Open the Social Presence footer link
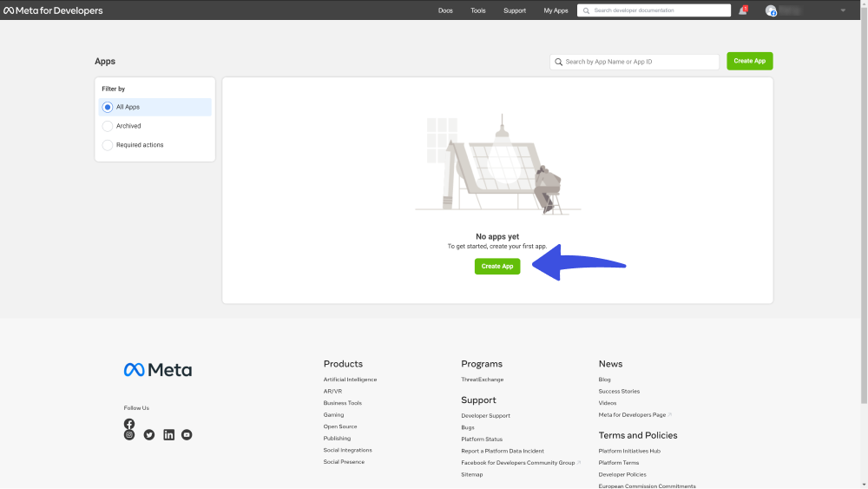868x489 pixels. (344, 462)
